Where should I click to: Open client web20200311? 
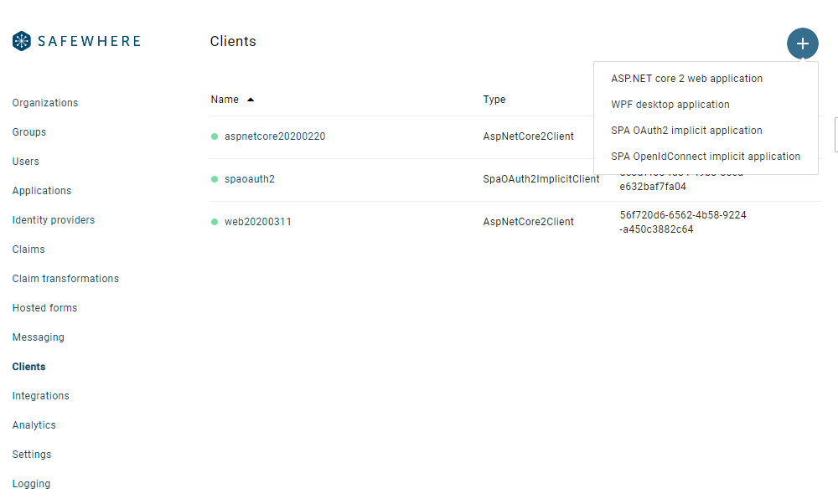tap(257, 222)
